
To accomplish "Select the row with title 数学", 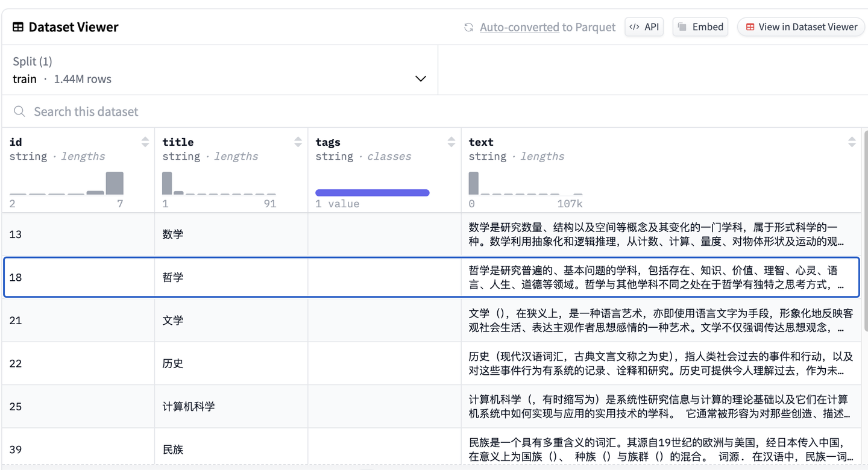I will pos(432,234).
